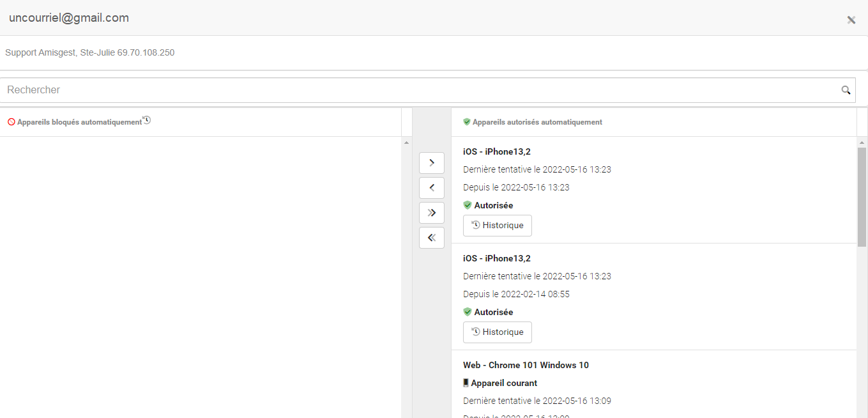The height and width of the screenshot is (418, 868).
Task: Select the iOS - iPhone13,2 title authorized since 2022-02-14
Action: tap(497, 258)
